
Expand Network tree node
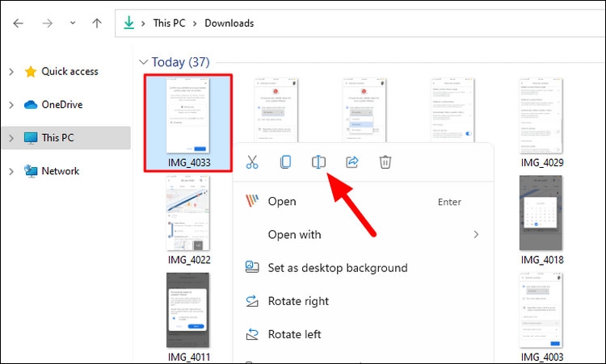11,171
